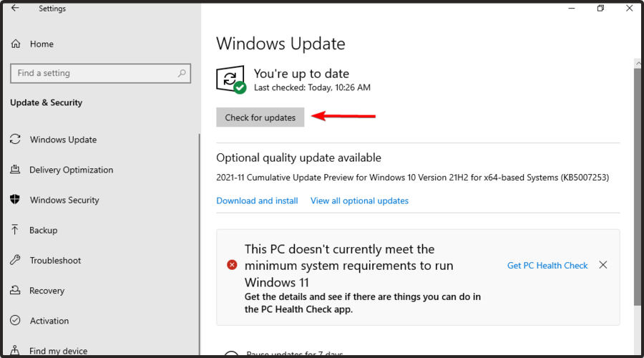The height and width of the screenshot is (358, 644).
Task: Click the Troubleshoot wrench icon
Action: [15, 261]
